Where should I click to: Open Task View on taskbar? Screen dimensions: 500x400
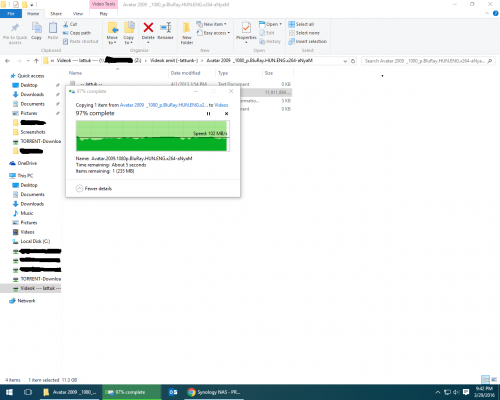[x=28, y=392]
